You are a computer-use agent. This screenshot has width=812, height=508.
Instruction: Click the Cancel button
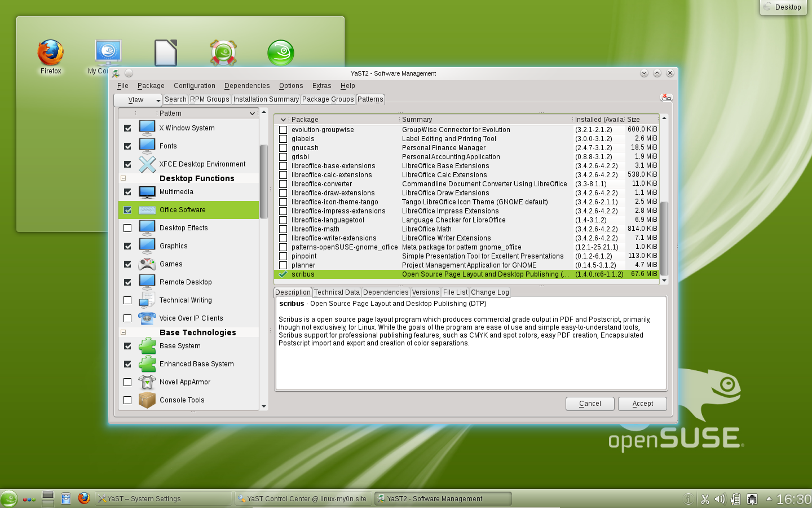[x=590, y=404]
